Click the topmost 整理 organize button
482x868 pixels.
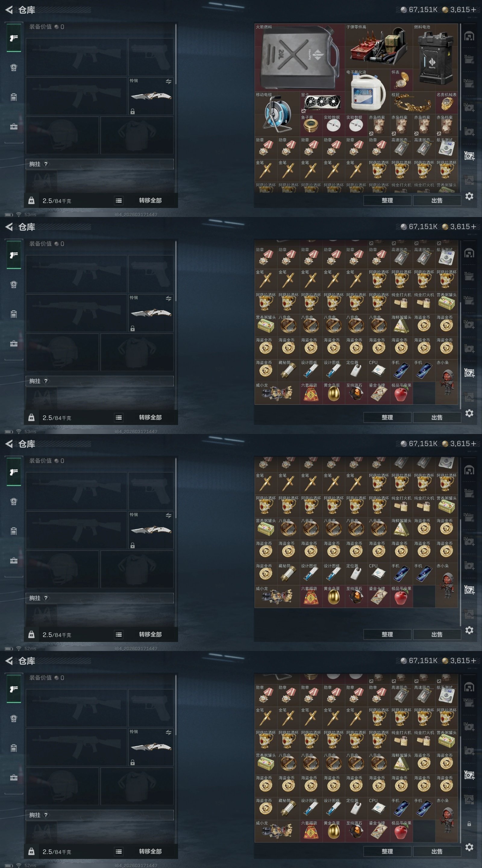(387, 200)
